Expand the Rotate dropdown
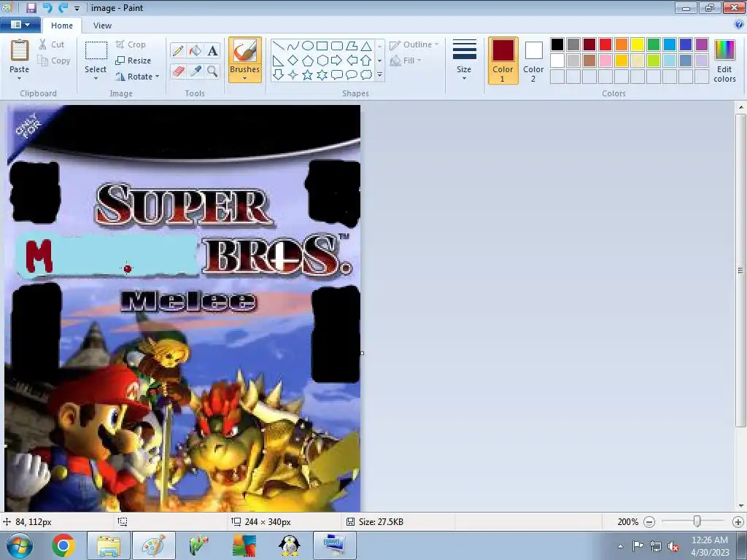The height and width of the screenshot is (560, 747). pos(158,76)
